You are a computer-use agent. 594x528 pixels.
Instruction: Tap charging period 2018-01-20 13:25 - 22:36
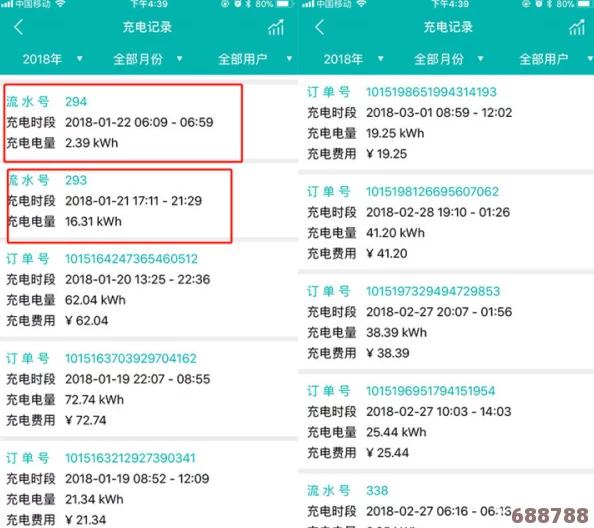click(x=138, y=279)
